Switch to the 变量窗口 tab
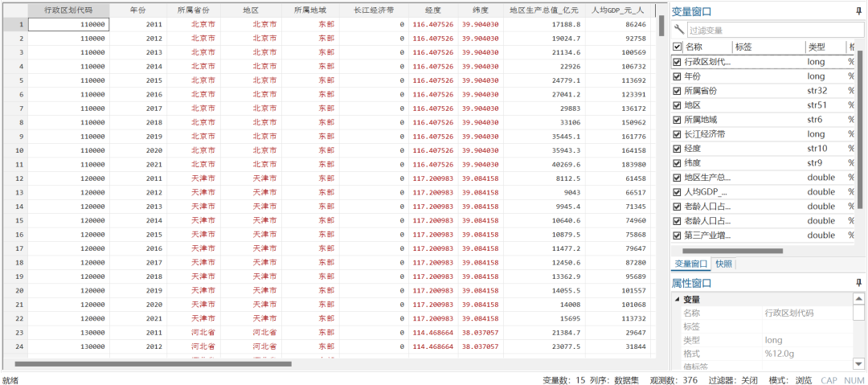This screenshot has width=868, height=385. click(690, 264)
